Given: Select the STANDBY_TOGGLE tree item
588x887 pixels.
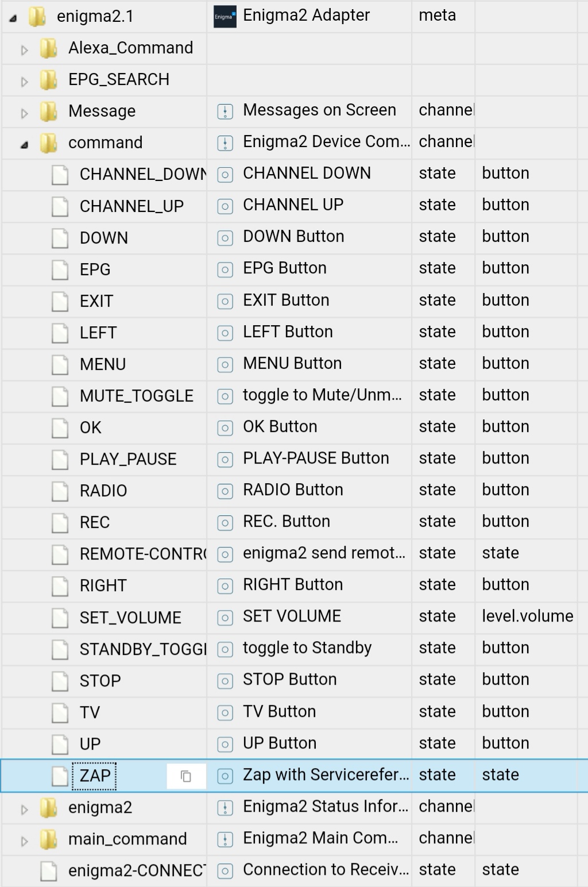Looking at the screenshot, I should (143, 650).
